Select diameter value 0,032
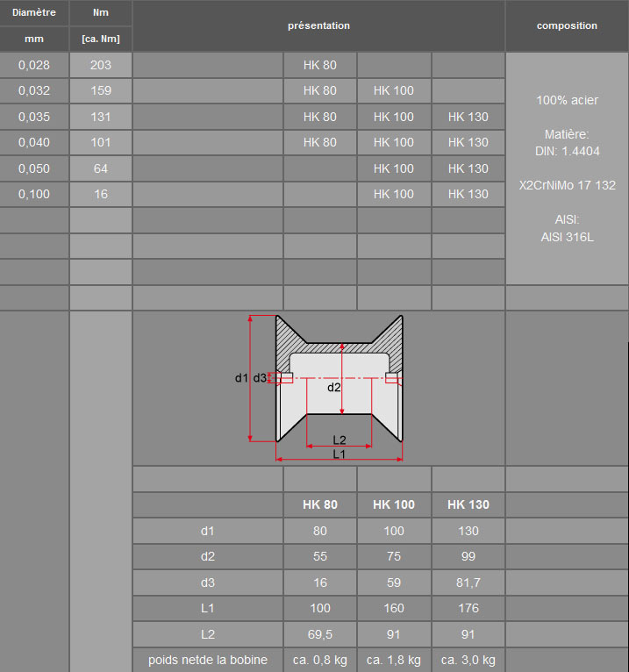 click(x=34, y=91)
